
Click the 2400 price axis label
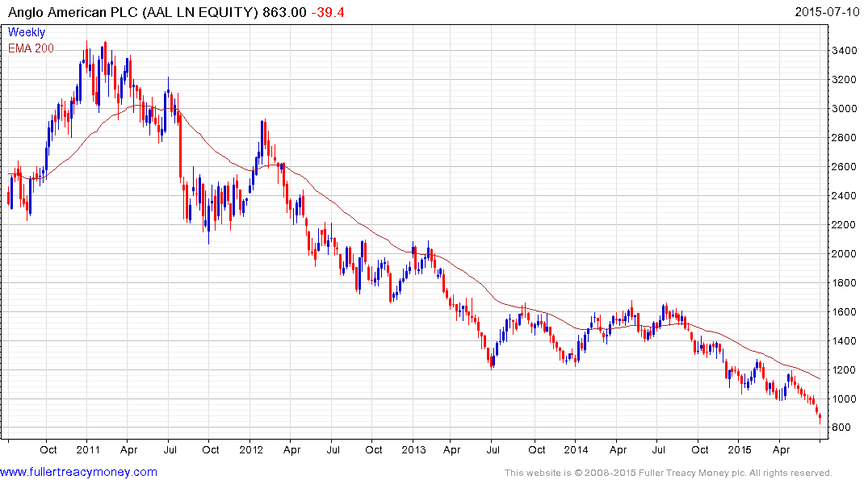[845, 196]
